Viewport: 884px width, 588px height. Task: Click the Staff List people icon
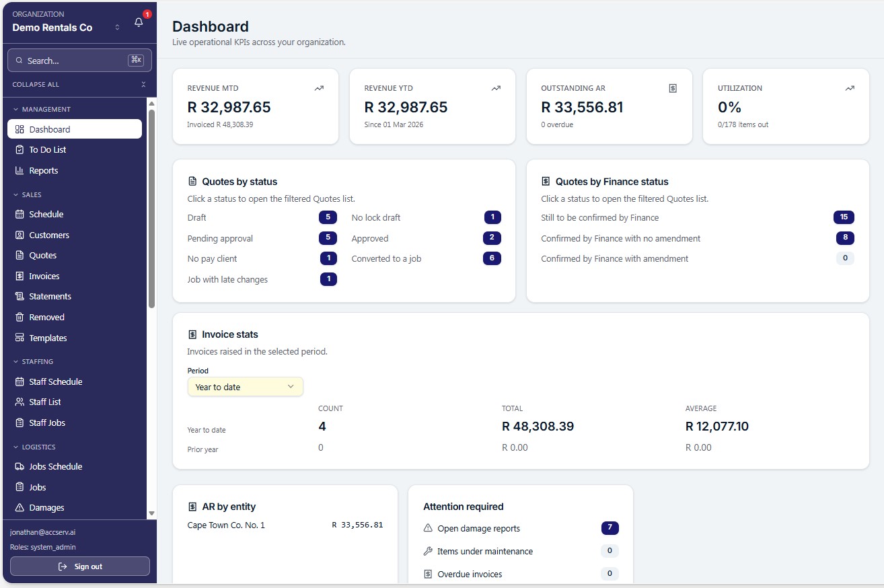(x=20, y=402)
